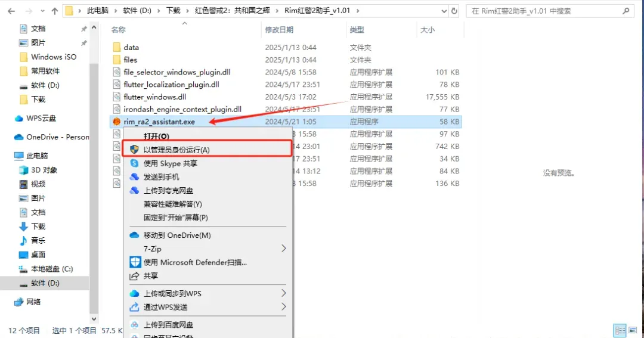Expand the address bar history dropdown
The height and width of the screenshot is (338, 644).
[444, 11]
